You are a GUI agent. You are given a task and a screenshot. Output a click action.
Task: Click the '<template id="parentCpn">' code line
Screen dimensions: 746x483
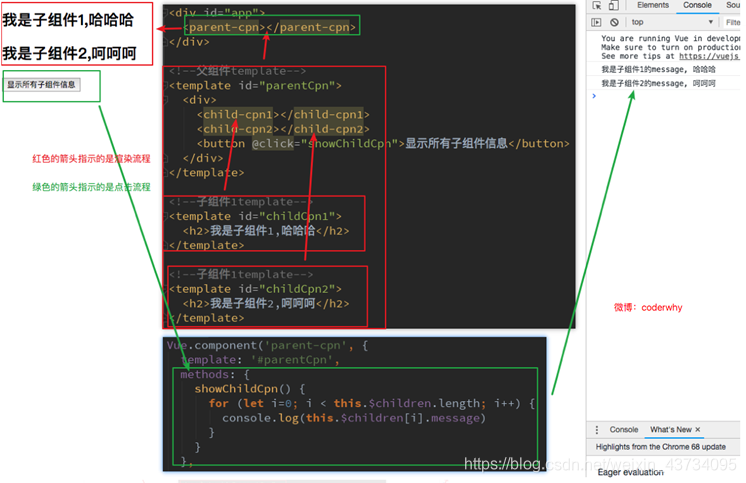[255, 86]
